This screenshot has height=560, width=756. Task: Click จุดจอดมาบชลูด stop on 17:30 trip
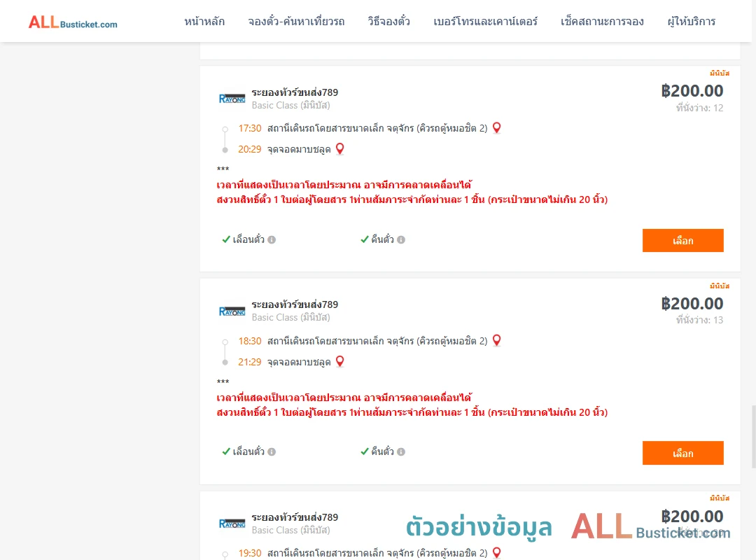point(299,149)
